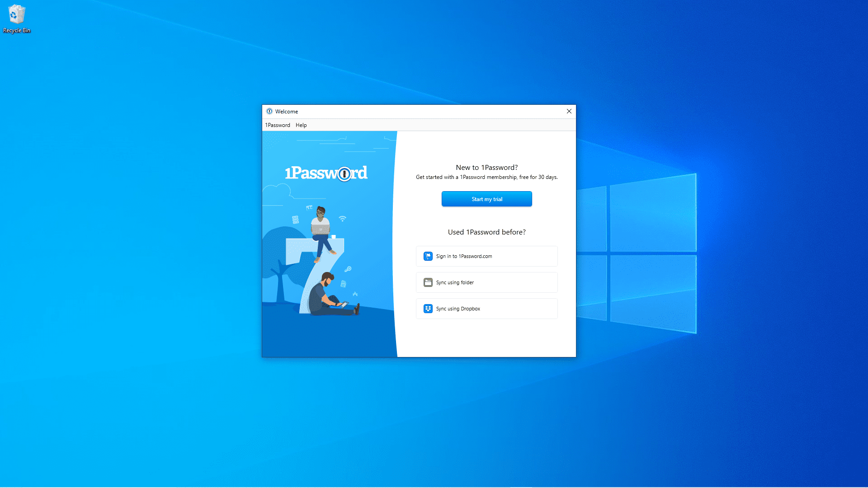Close the Welcome window
The image size is (868, 488).
coord(569,111)
